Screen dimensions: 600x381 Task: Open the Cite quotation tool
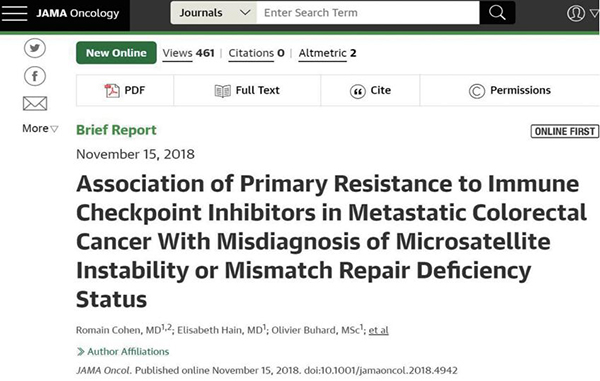(370, 90)
